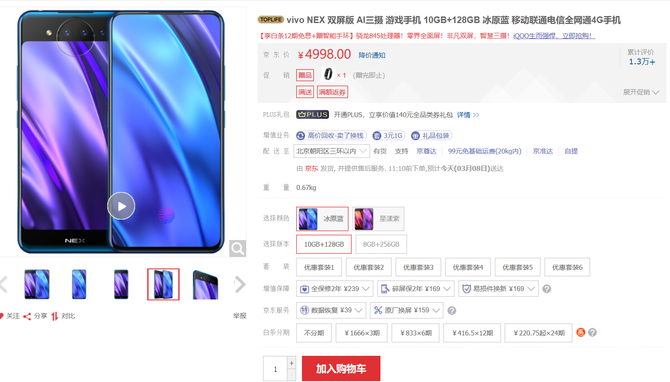Select the 星漾紫 color option
This screenshot has height=382, width=670.
click(x=378, y=218)
